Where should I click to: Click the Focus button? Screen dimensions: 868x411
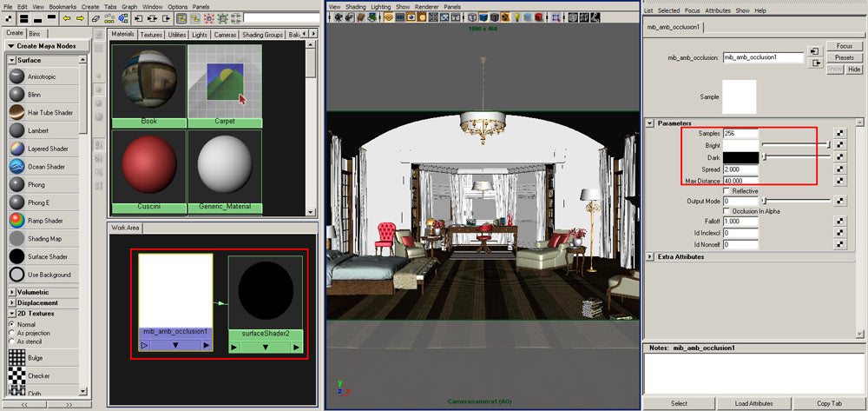[845, 45]
